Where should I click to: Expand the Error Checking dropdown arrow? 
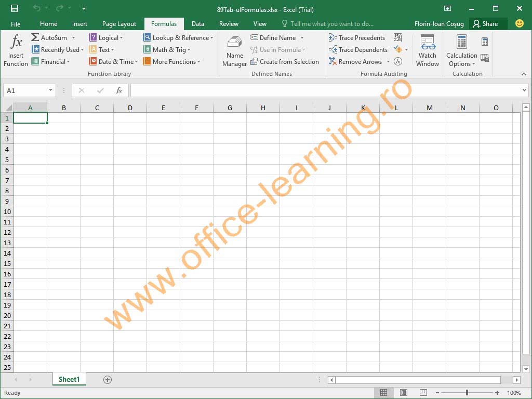tap(406, 49)
